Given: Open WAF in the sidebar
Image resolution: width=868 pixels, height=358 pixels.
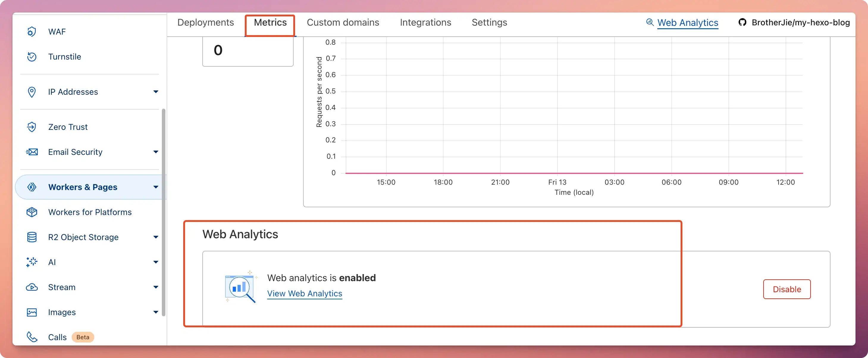Looking at the screenshot, I should [x=57, y=32].
